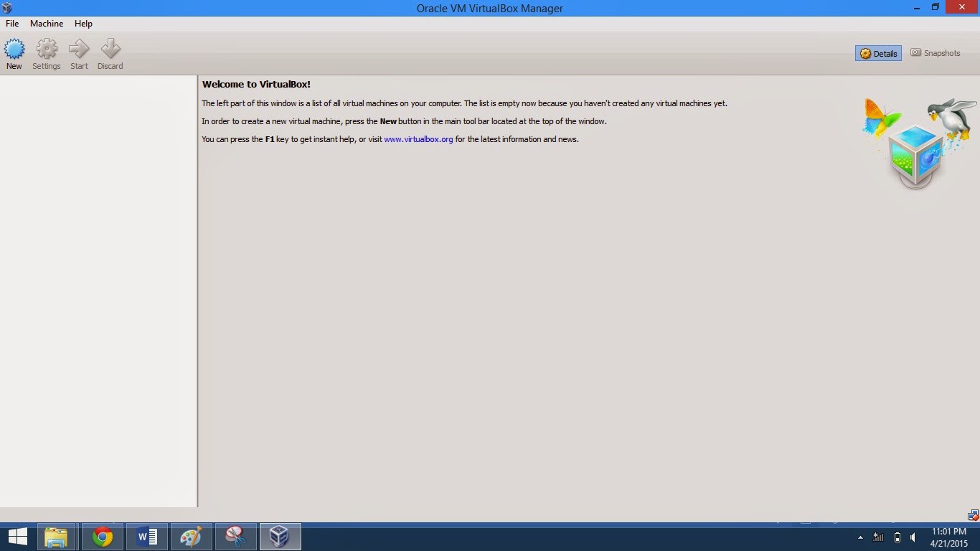The image size is (980, 551).
Task: Switch to the Details view
Action: tap(878, 53)
